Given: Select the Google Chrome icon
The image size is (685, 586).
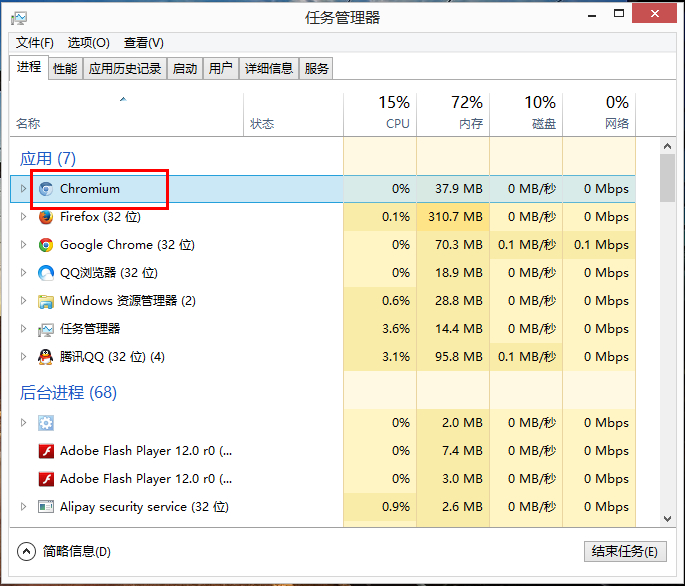Looking at the screenshot, I should click(x=46, y=245).
